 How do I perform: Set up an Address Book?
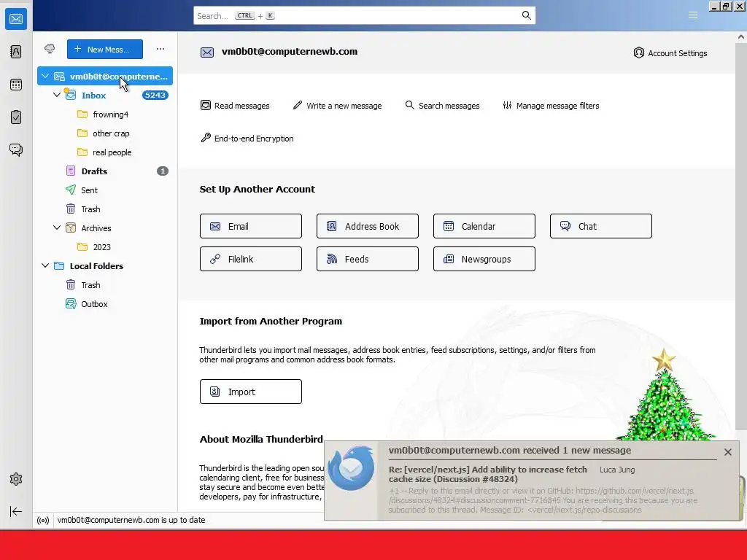[x=368, y=226]
